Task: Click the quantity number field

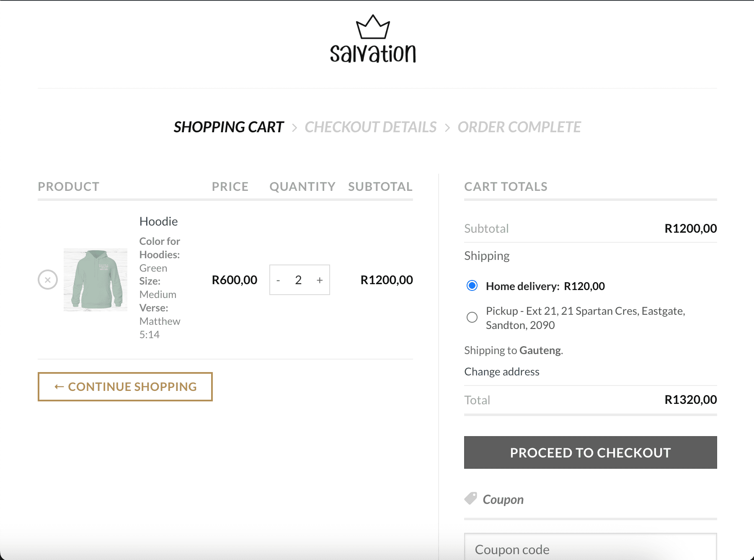Action: tap(298, 280)
